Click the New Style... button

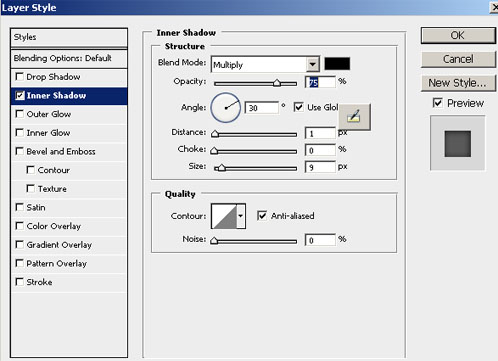point(458,83)
